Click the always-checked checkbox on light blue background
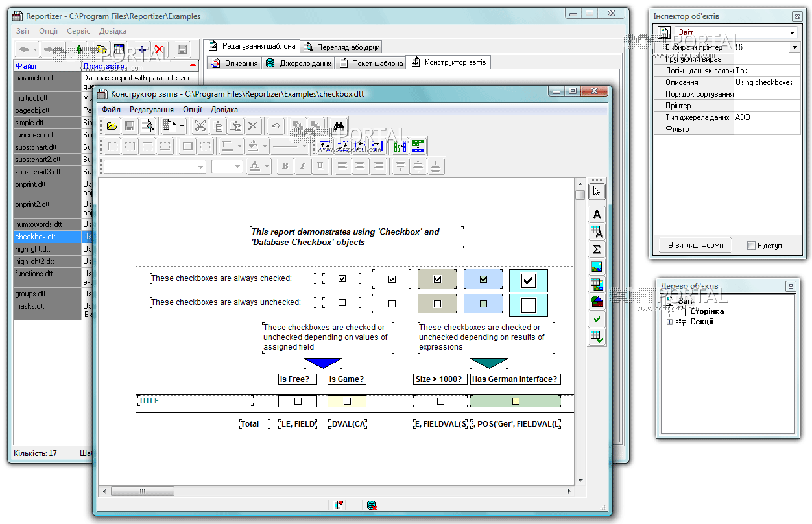Screen dimensions: 812x524 point(483,279)
